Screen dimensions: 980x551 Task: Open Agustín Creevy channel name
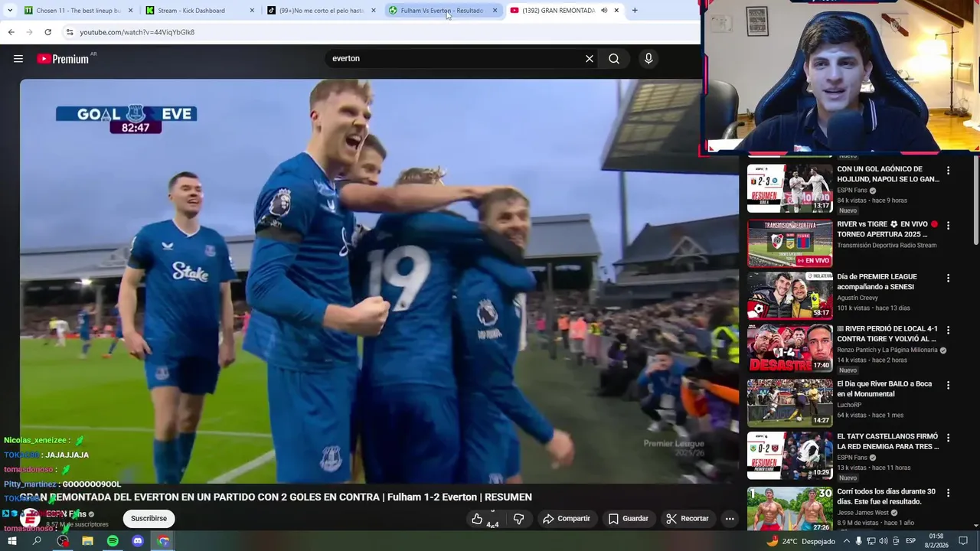coord(857,298)
